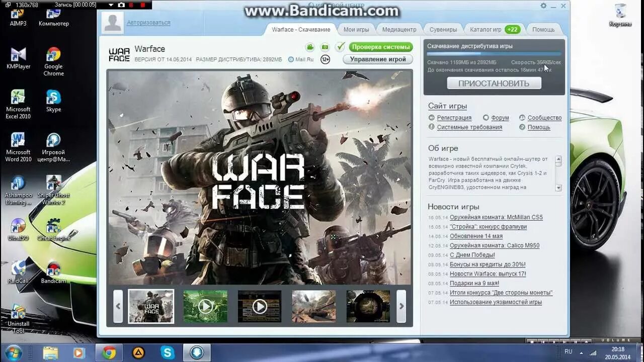Image resolution: width=644 pixels, height=362 pixels.
Task: Open the Помощь link under Сайт игры
Action: [539, 127]
